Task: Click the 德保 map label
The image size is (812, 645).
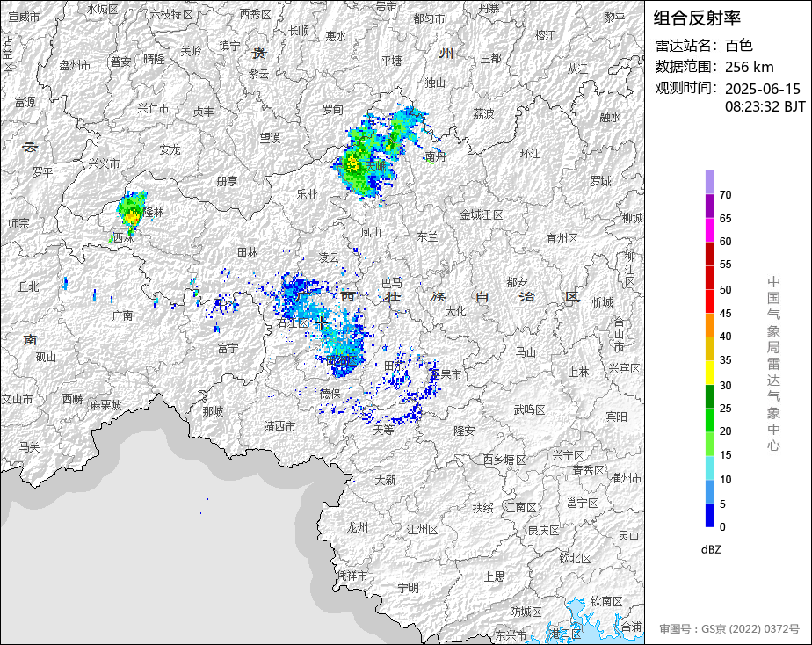Action: tap(330, 394)
